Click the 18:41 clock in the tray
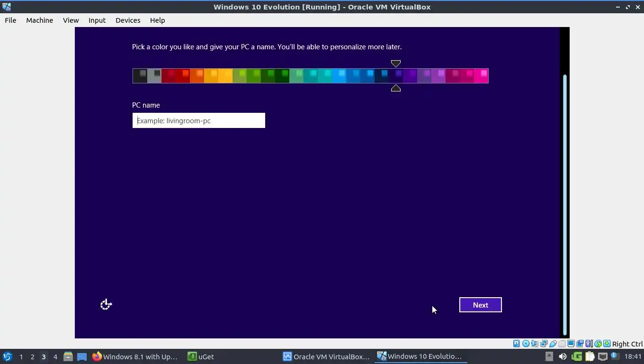This screenshot has height=364, width=644. [633, 356]
